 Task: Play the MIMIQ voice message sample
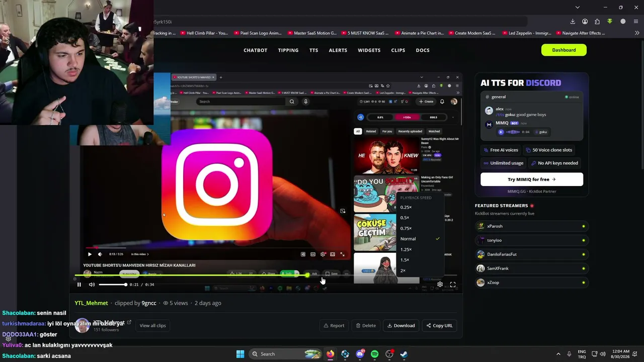[x=501, y=132]
